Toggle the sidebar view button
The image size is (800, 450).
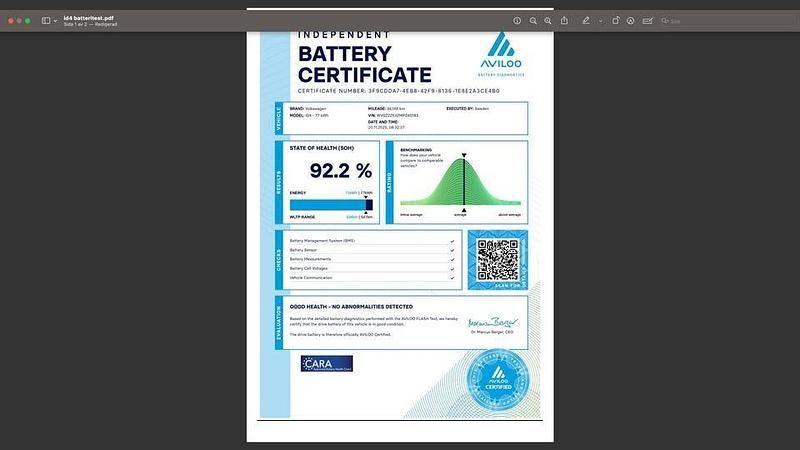pyautogui.click(x=46, y=20)
